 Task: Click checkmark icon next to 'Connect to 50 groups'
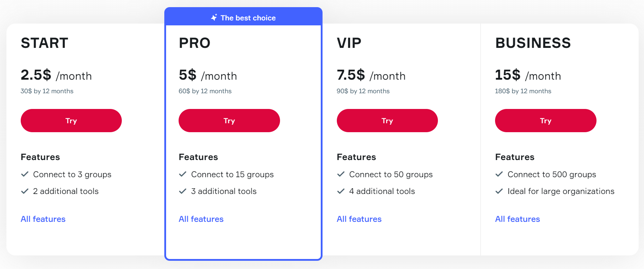pos(341,174)
